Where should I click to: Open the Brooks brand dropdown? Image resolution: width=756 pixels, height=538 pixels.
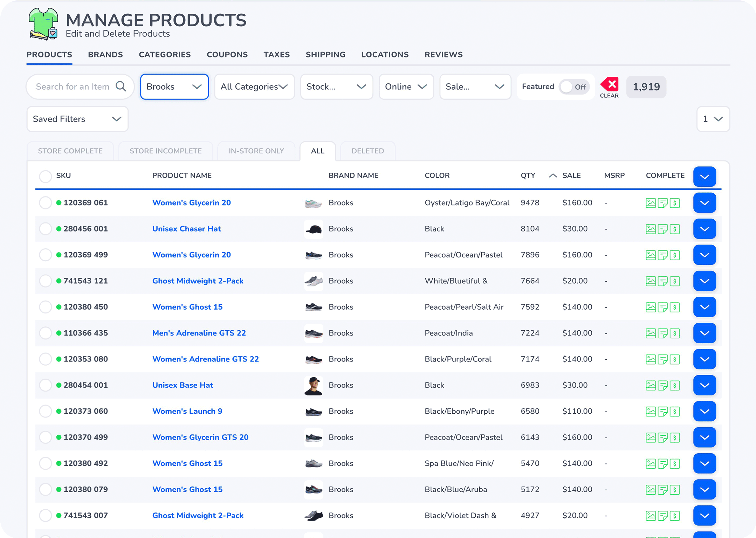click(174, 87)
